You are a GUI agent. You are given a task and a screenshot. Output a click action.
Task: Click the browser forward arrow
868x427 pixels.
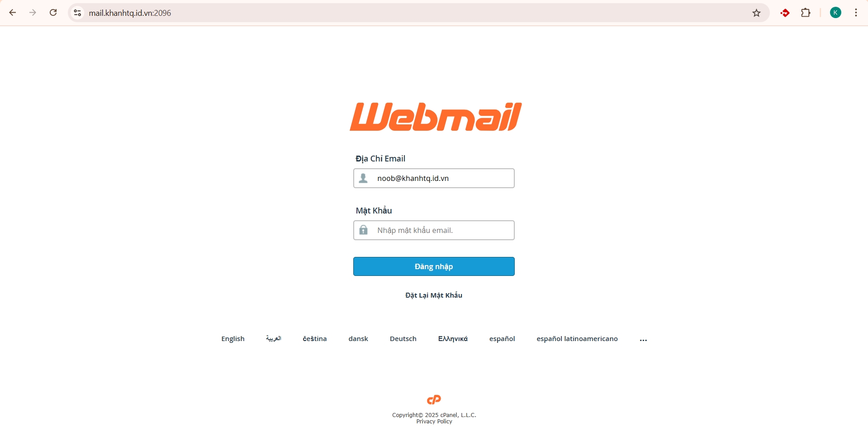point(33,13)
